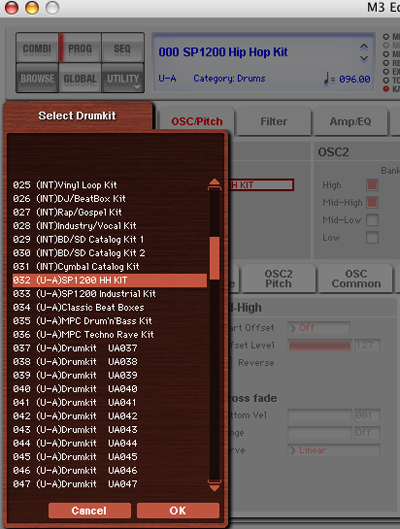This screenshot has height=529, width=400.
Task: Confirm drumkit selection with OK
Action: pyautogui.click(x=178, y=510)
